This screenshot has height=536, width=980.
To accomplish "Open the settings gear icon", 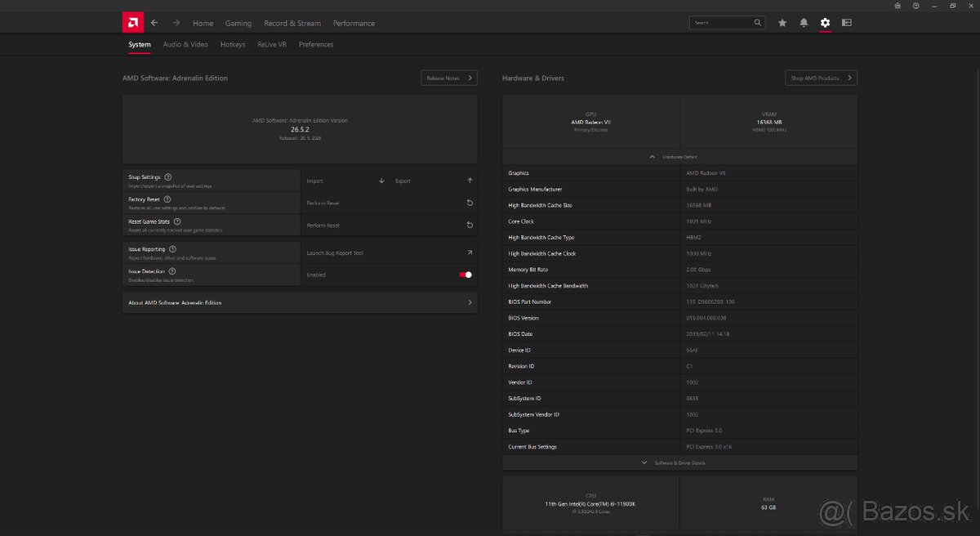I will [x=826, y=23].
